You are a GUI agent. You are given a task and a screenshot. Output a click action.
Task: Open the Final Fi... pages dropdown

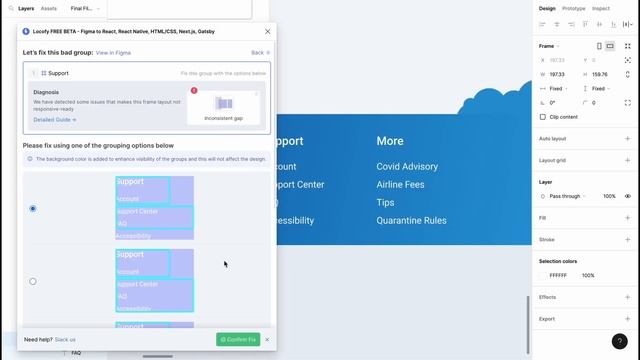pyautogui.click(x=85, y=8)
